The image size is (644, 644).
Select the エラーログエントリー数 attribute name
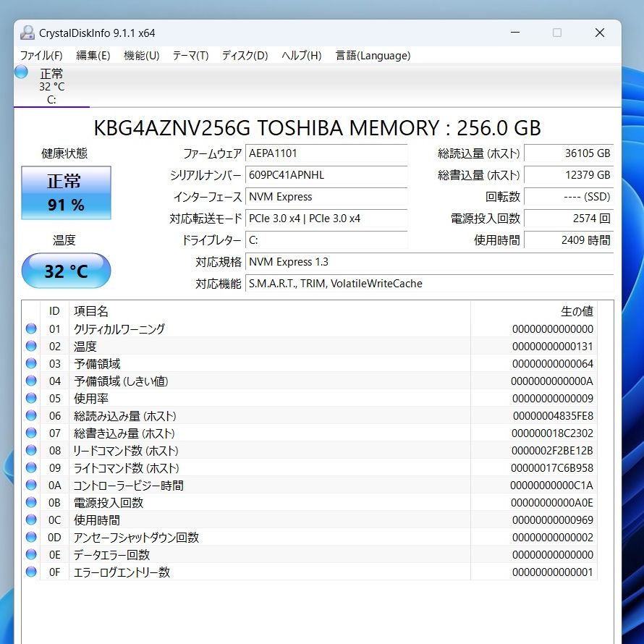pyautogui.click(x=122, y=572)
